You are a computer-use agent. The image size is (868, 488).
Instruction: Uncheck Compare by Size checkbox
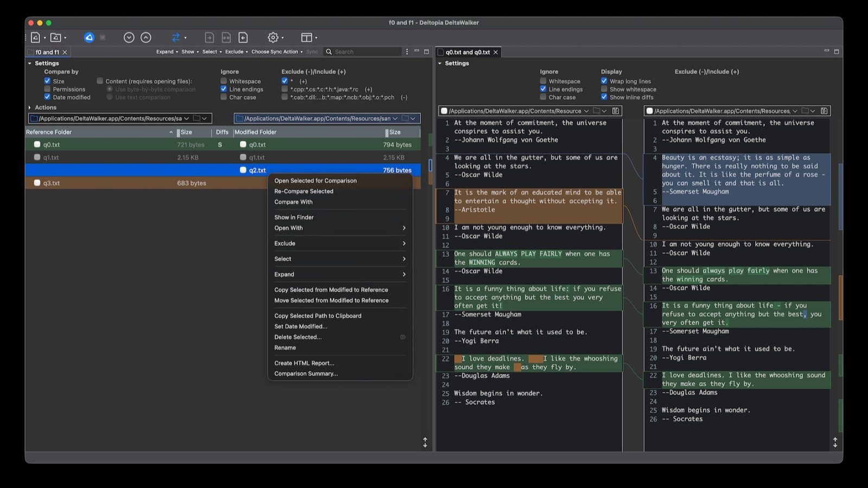coord(47,81)
